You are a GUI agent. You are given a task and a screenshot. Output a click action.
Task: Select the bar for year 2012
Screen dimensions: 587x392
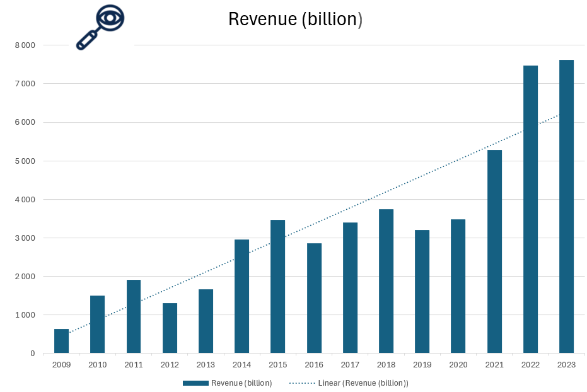170,328
